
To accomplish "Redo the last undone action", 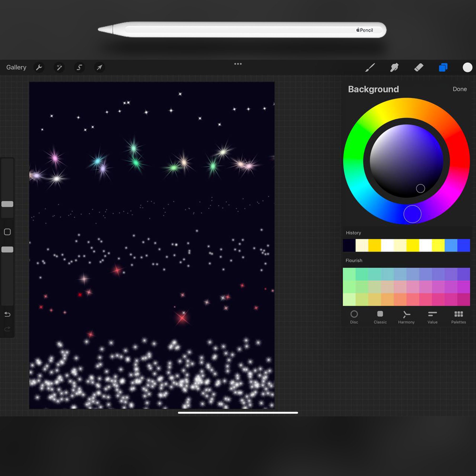I will click(x=7, y=329).
